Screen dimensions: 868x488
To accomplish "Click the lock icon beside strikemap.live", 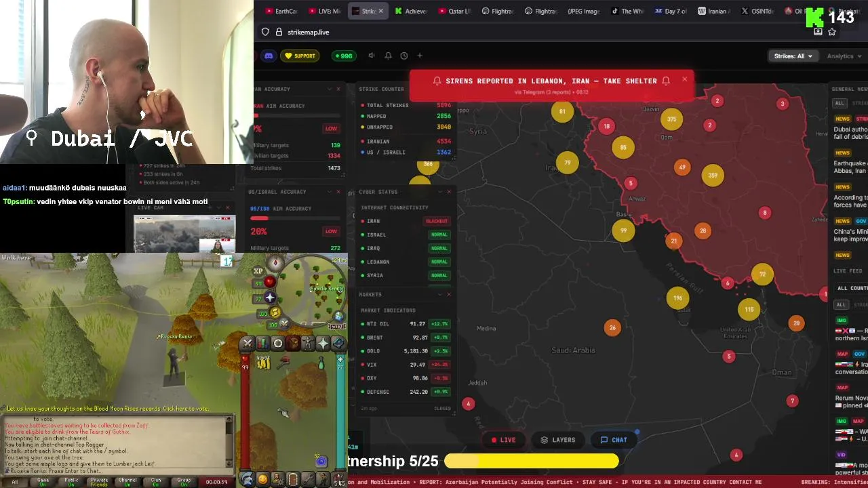I will (x=279, y=32).
